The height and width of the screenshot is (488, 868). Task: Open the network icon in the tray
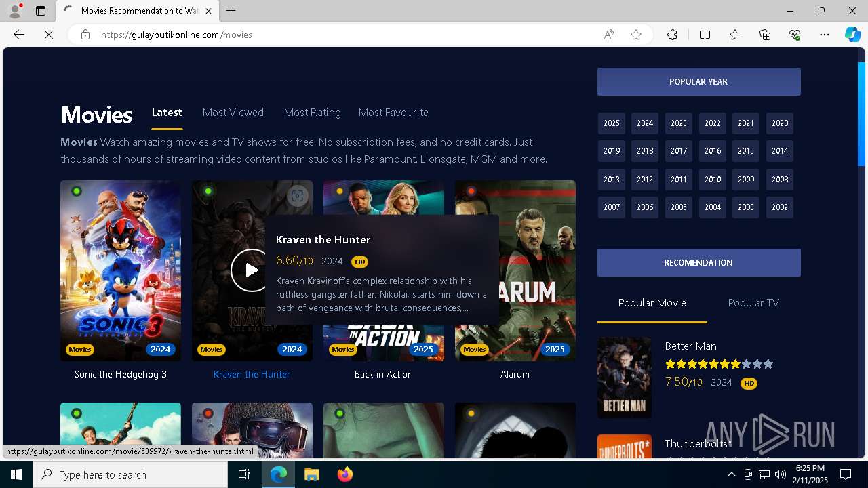[764, 474]
